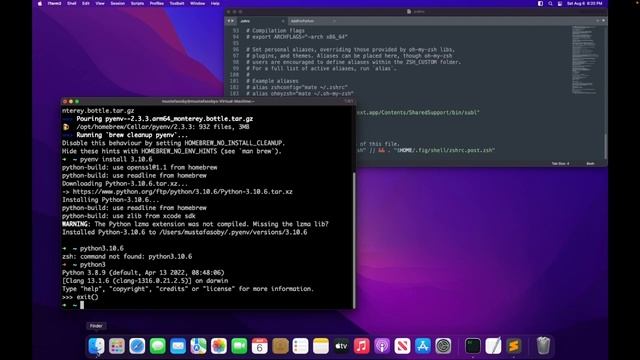Click the 'Python 3.8.9' version line
The width and height of the screenshot is (640, 360).
tap(143, 273)
